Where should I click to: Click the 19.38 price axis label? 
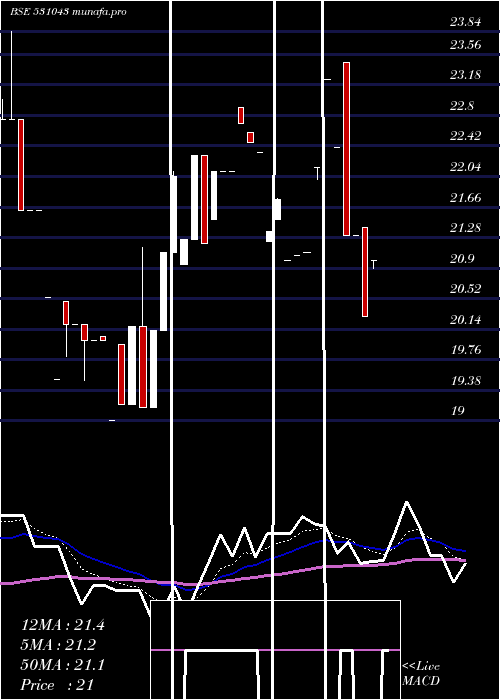[x=465, y=381]
